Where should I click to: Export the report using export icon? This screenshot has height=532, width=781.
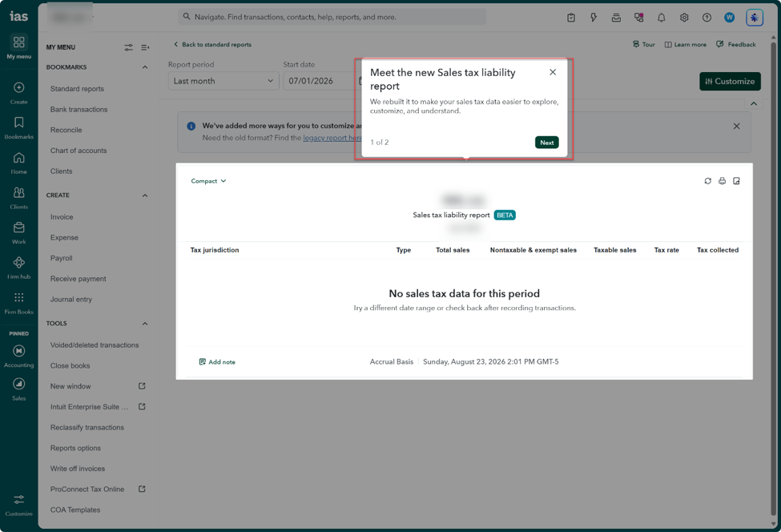tap(737, 181)
